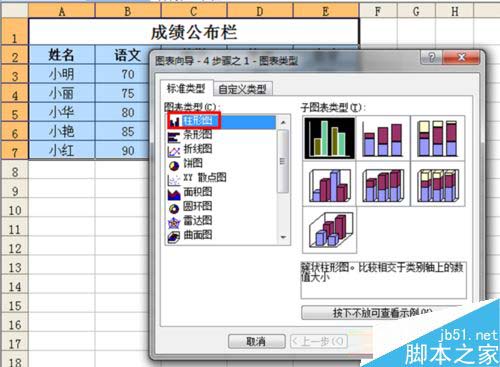Click the cell containing 小红
The width and height of the screenshot is (500, 367).
tap(62, 150)
